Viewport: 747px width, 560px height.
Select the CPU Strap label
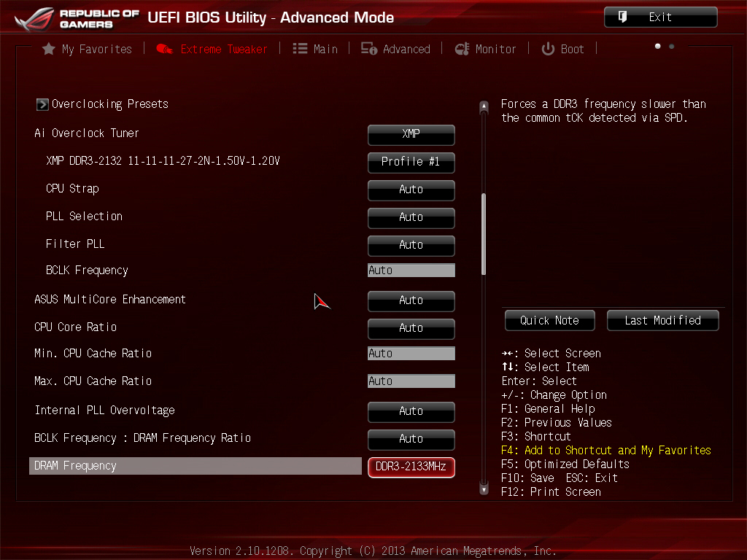pos(72,189)
